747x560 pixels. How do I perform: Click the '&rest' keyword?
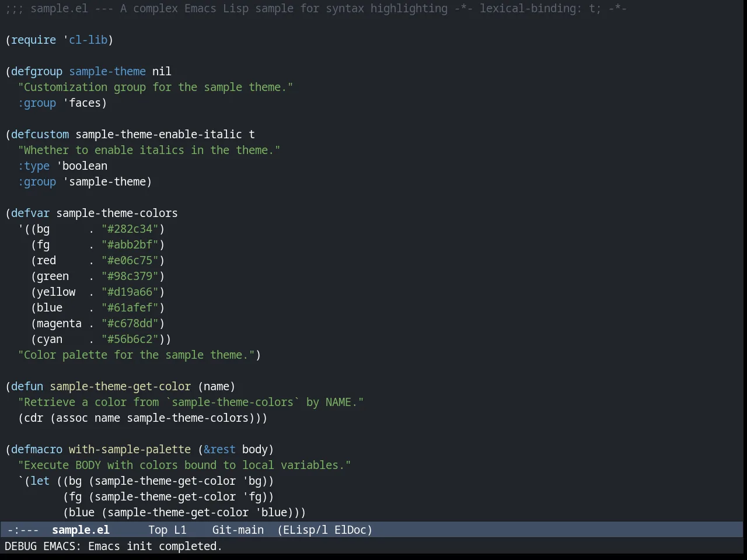(x=219, y=449)
